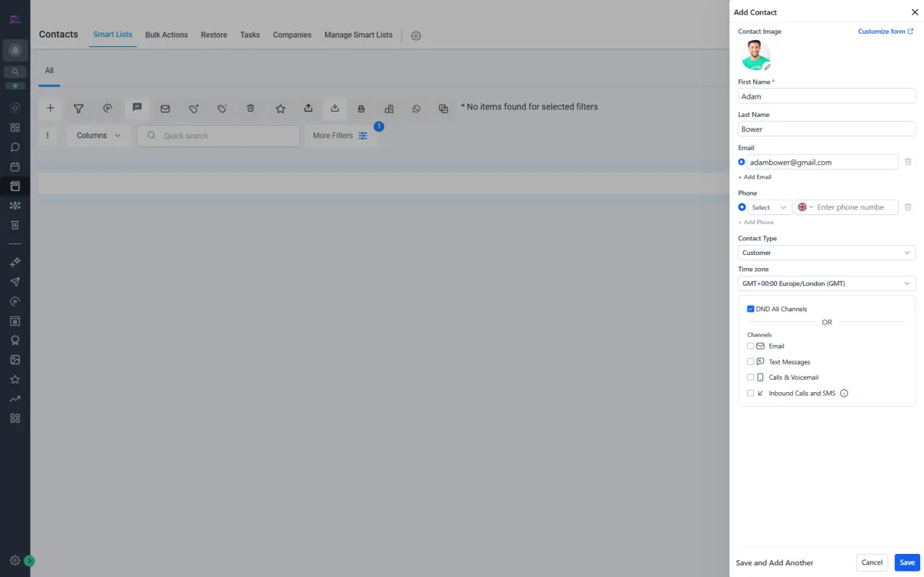
Task: Open the Customize form link
Action: pos(885,32)
